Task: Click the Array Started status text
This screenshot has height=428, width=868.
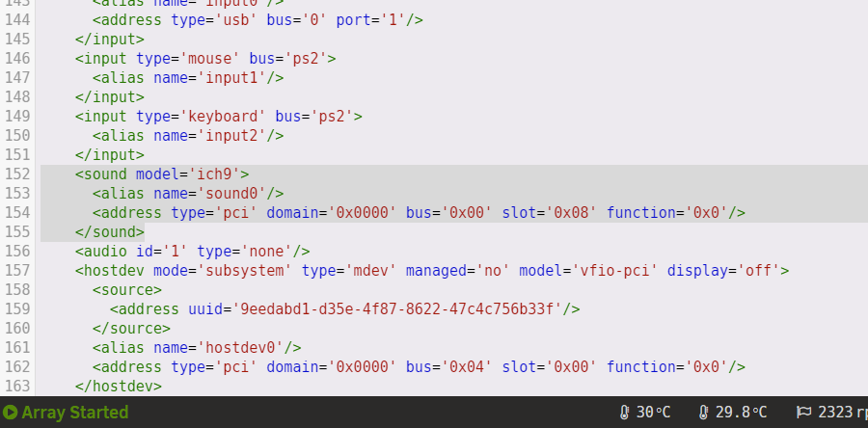Action: tap(74, 413)
